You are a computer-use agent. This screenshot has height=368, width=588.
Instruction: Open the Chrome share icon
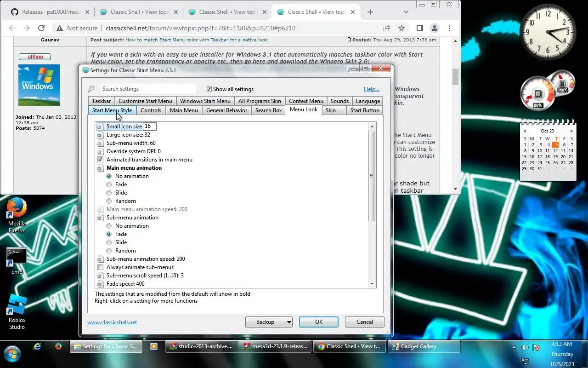(x=387, y=28)
